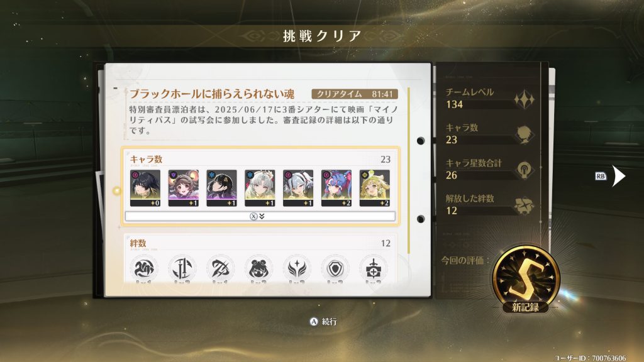The width and height of the screenshot is (644, 362).
Task: Click the sword-and-medkit bond icon
Action: [374, 269]
